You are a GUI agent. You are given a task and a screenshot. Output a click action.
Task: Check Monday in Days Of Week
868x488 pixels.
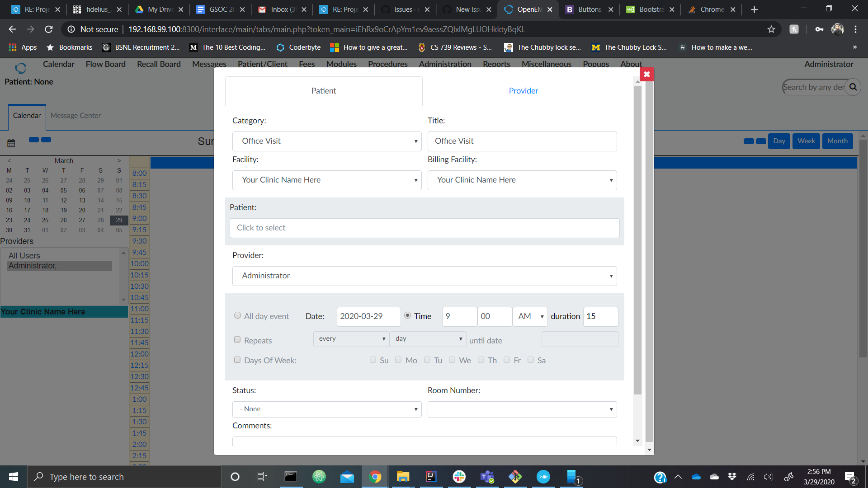398,360
